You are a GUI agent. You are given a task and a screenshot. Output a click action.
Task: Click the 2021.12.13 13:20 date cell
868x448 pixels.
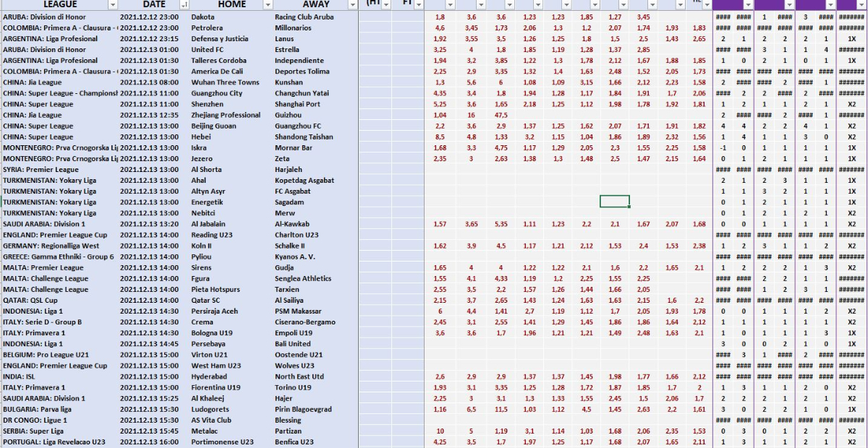click(x=149, y=224)
